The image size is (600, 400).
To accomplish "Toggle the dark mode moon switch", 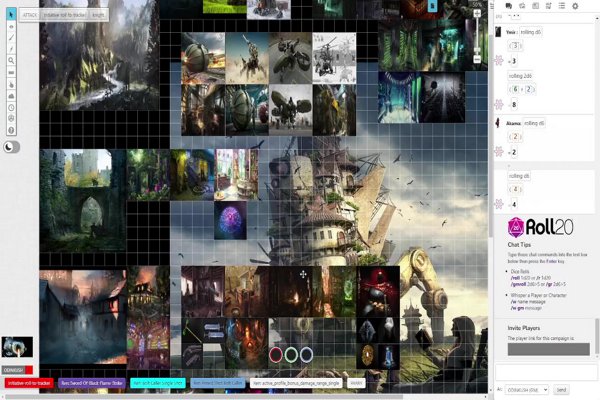I will tap(11, 147).
